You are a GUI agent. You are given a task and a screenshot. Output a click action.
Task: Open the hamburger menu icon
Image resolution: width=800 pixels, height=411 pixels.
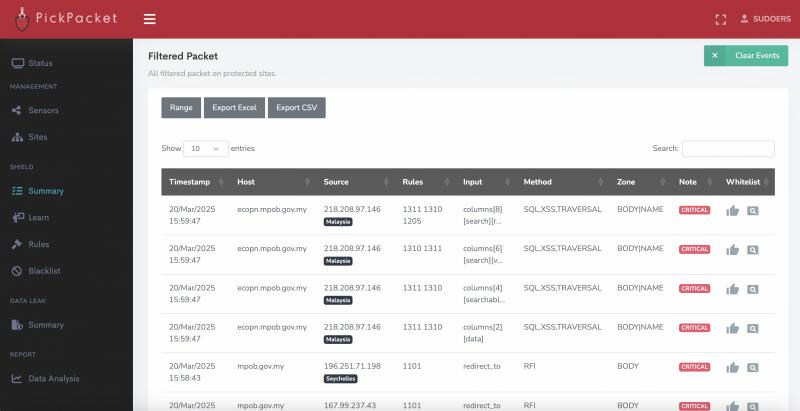(149, 19)
